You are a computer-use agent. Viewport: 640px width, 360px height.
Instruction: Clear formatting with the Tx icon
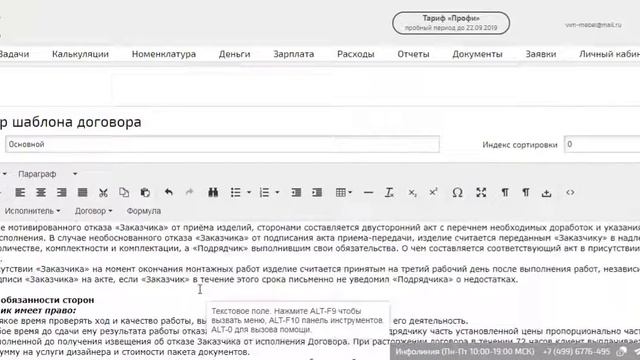[389, 192]
